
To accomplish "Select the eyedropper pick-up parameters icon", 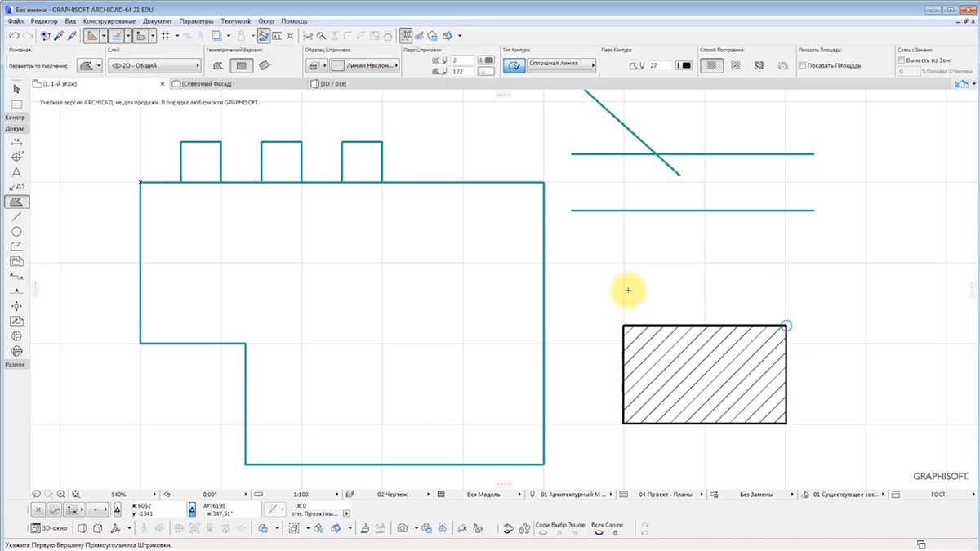I will coord(59,36).
